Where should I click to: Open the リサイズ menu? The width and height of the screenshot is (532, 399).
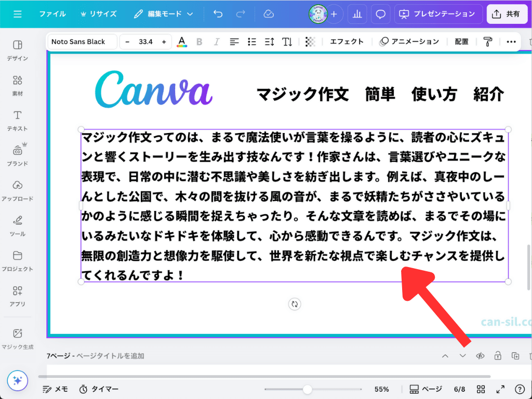pyautogui.click(x=98, y=14)
